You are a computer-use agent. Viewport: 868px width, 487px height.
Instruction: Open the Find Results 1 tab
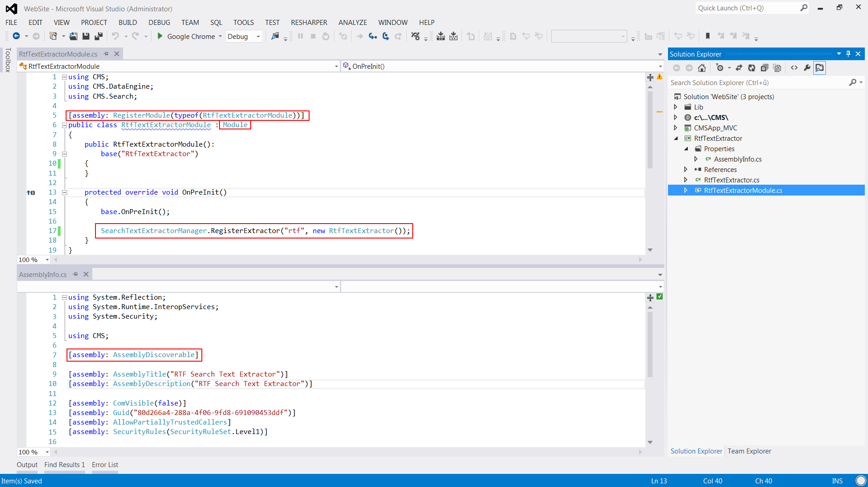coord(65,465)
